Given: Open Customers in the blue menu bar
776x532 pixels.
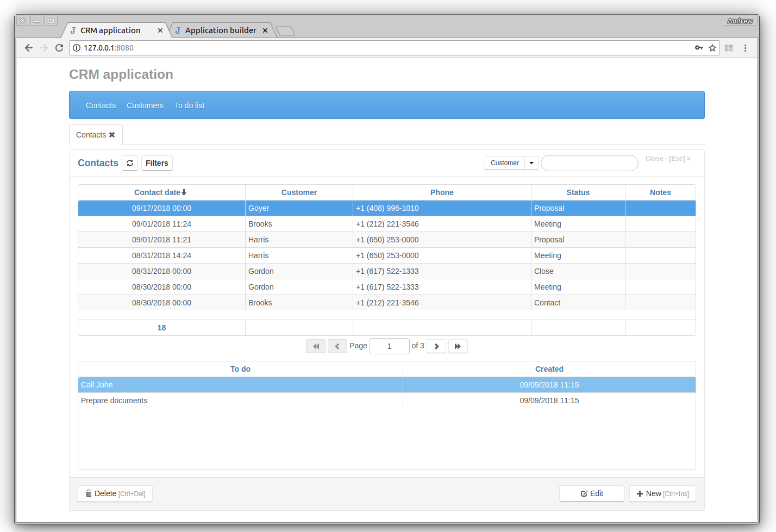Looking at the screenshot, I should (145, 105).
